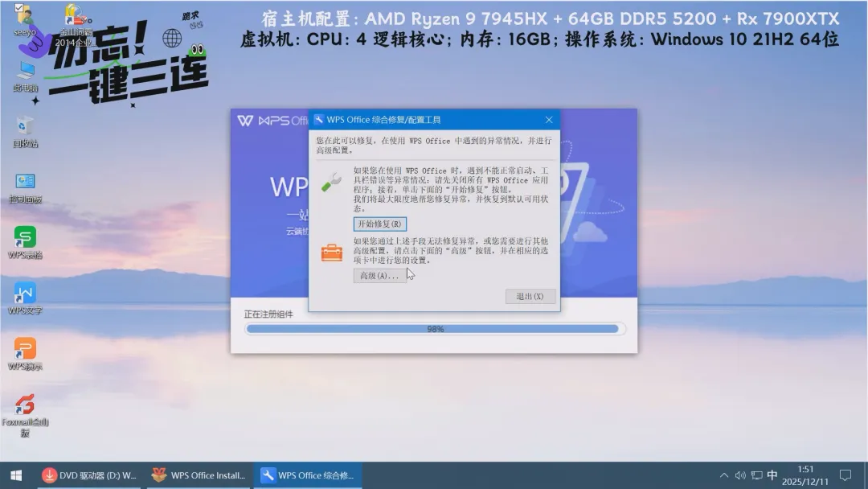The width and height of the screenshot is (868, 489).
Task: Select the WPS表格 desktop shortcut
Action: pos(25,243)
